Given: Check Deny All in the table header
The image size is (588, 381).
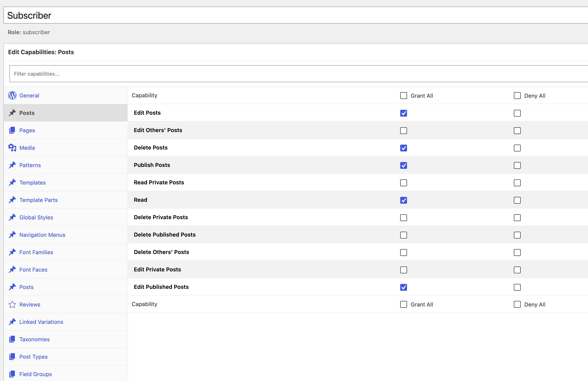Looking at the screenshot, I should coord(517,96).
